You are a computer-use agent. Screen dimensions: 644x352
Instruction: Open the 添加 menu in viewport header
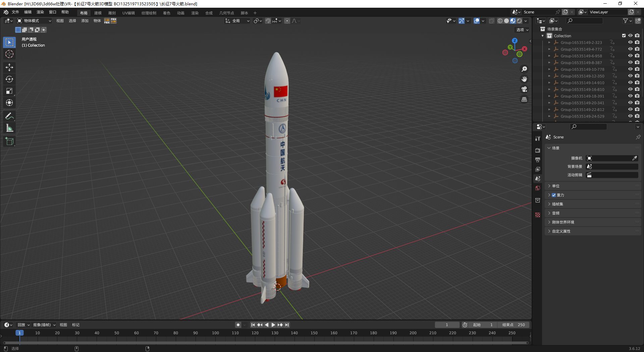click(x=85, y=21)
